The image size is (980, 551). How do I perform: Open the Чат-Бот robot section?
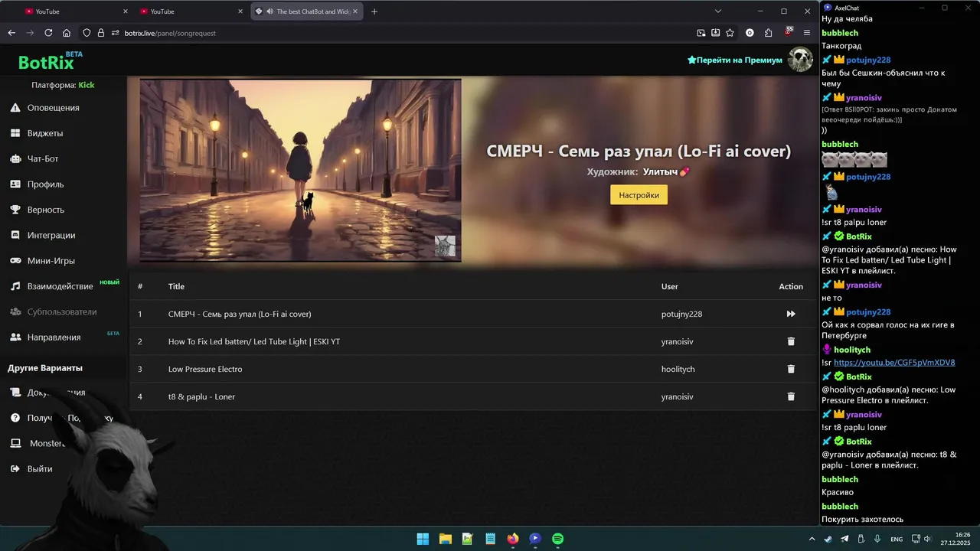(x=34, y=158)
